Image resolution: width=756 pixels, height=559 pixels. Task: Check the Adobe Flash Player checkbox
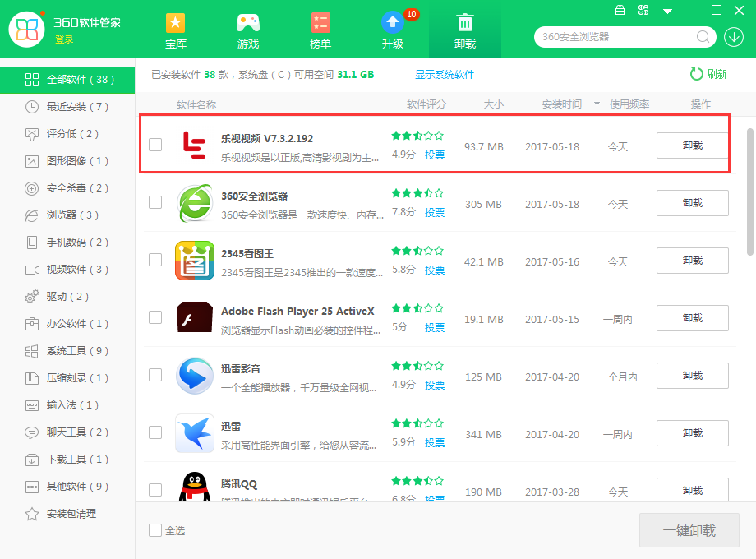[155, 318]
